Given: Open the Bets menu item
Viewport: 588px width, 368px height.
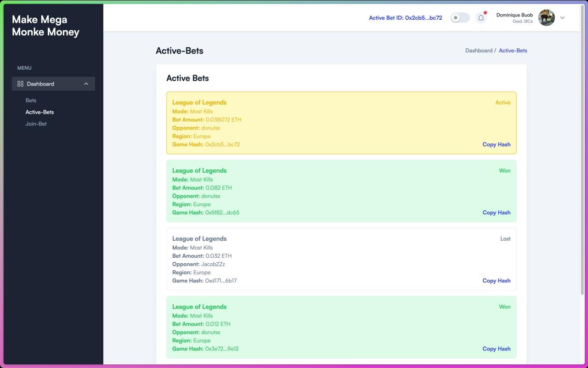Looking at the screenshot, I should pyautogui.click(x=31, y=100).
